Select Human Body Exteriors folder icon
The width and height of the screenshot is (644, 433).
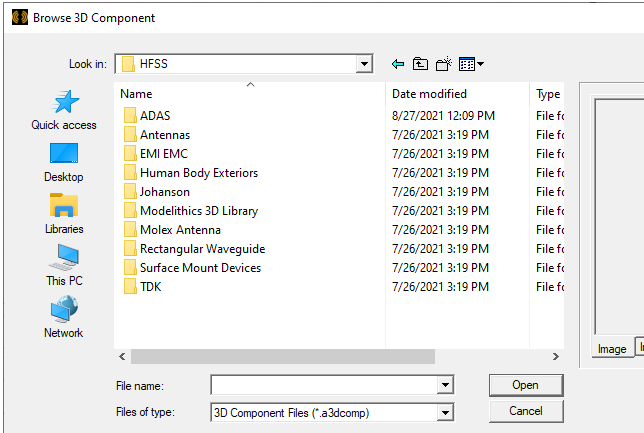[130, 173]
